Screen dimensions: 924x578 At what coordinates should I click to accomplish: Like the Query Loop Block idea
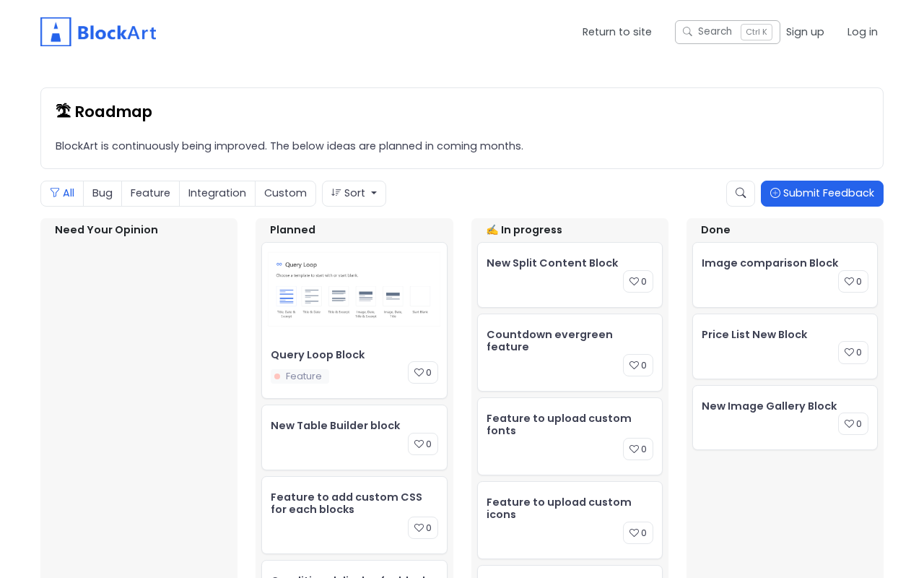click(423, 373)
